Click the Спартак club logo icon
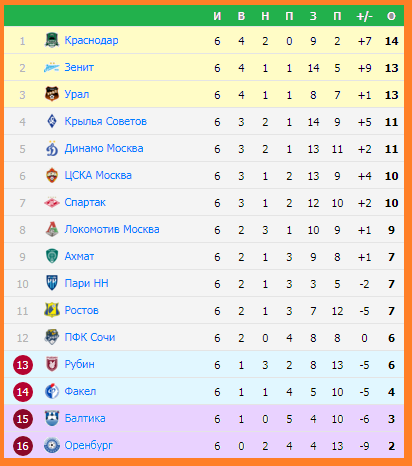The width and height of the screenshot is (412, 466). 52,202
